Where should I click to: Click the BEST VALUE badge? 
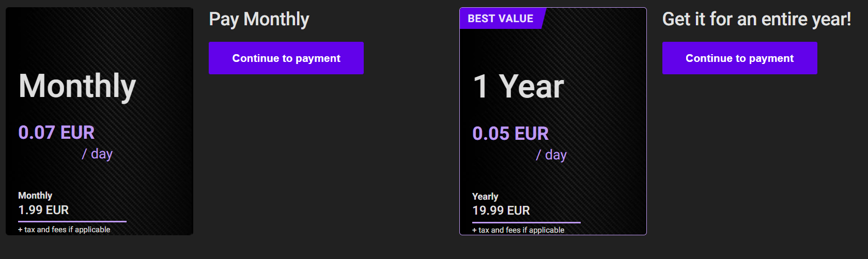click(501, 19)
